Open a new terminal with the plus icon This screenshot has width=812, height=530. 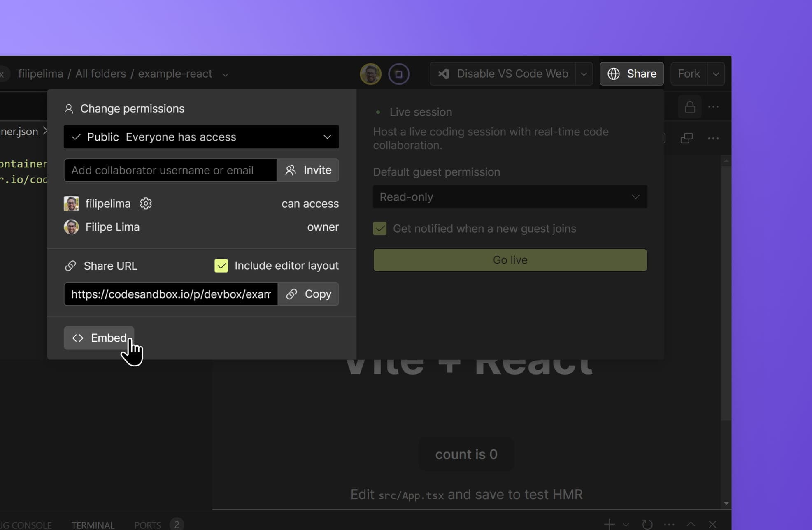tap(610, 524)
